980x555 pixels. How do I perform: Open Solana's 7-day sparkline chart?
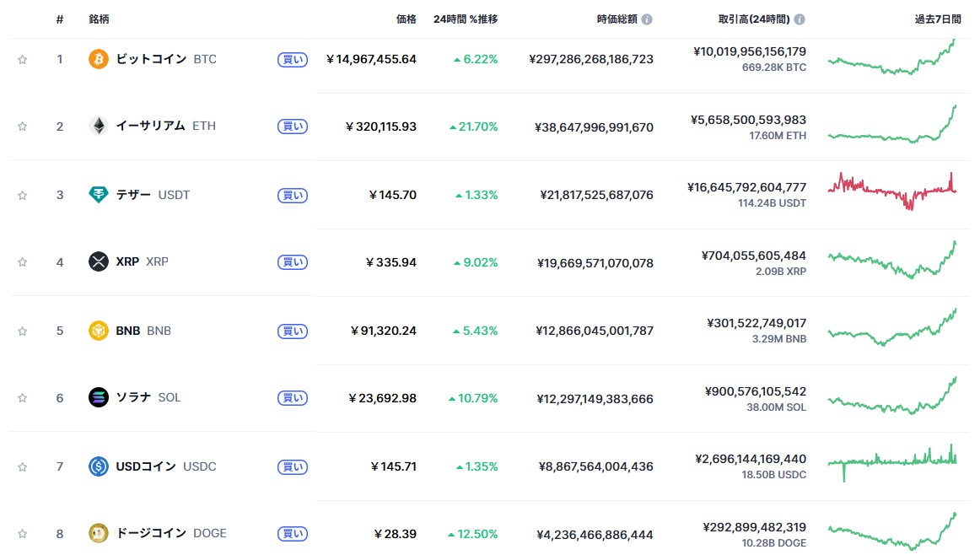pos(892,395)
